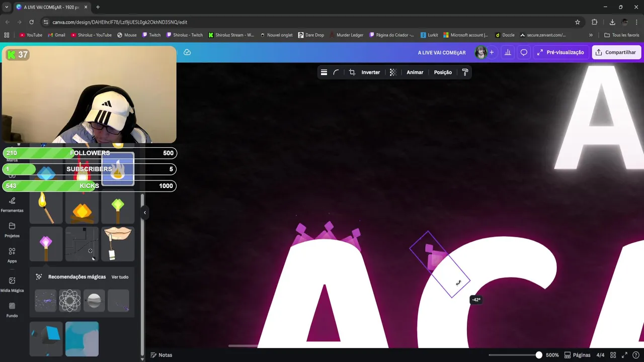Open Apps in the side rail
This screenshot has width=644, height=362.
pyautogui.click(x=12, y=255)
